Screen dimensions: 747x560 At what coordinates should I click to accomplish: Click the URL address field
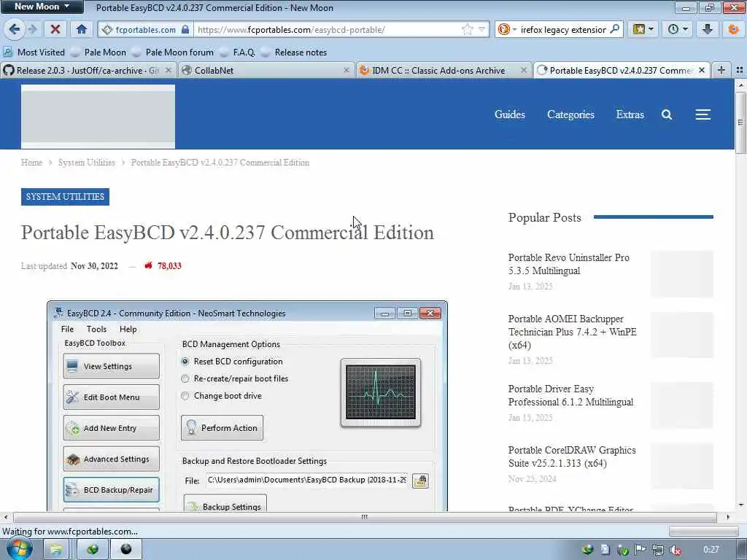pos(327,29)
